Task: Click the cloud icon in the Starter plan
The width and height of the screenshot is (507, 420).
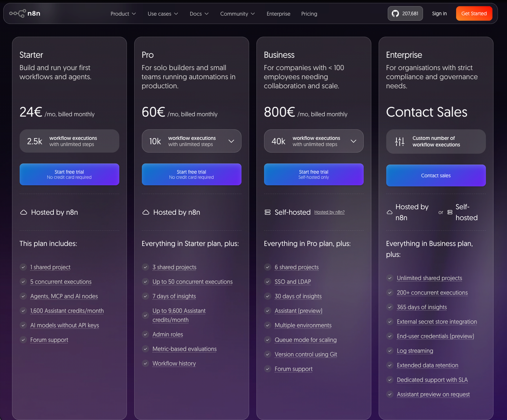Action: [24, 212]
